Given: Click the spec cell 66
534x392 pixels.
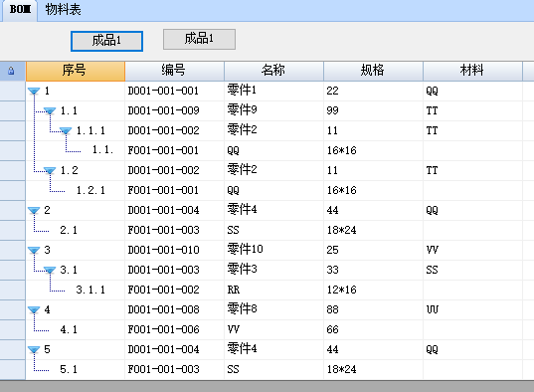Looking at the screenshot, I should 373,329.
